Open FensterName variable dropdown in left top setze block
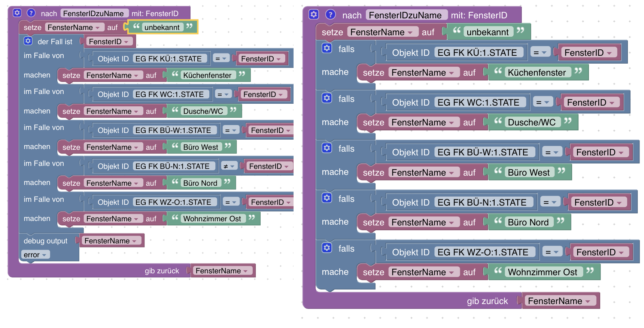This screenshot has height=328, width=644. coord(74,27)
